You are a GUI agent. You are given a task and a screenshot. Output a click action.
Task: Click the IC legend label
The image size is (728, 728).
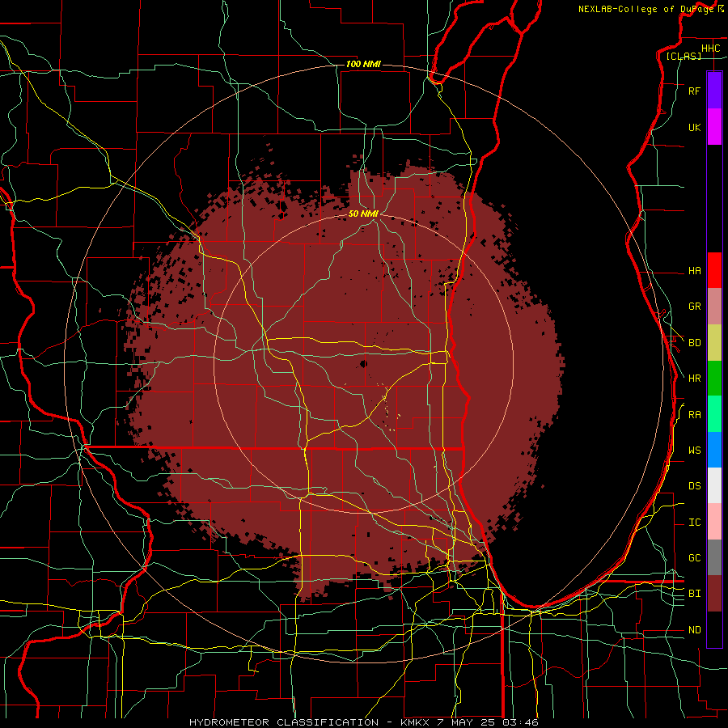pos(694,523)
